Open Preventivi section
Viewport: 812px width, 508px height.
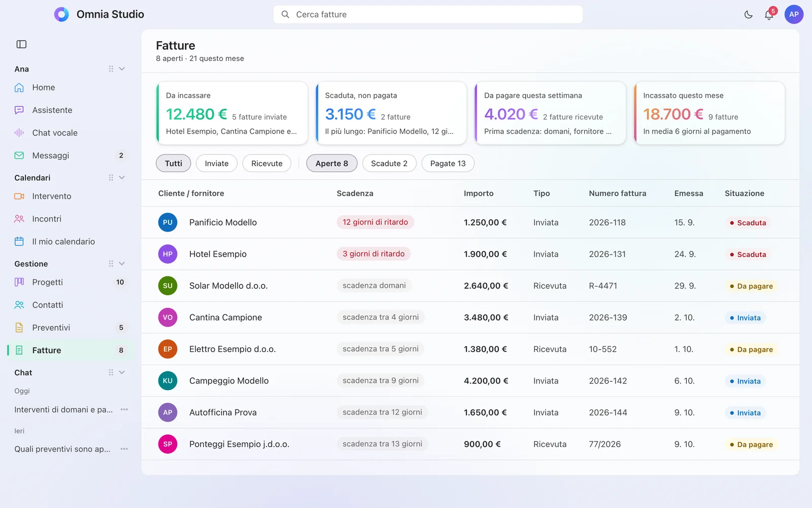(x=70, y=328)
